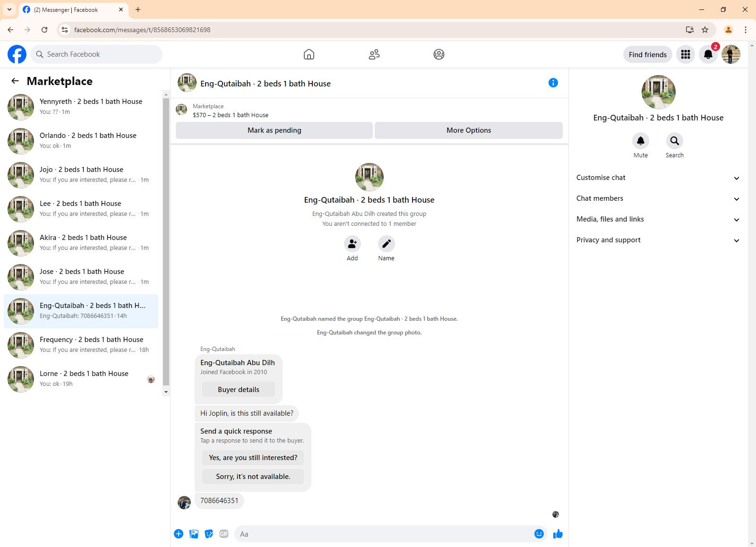
Task: Bookmark this page with the star icon
Action: click(x=705, y=30)
